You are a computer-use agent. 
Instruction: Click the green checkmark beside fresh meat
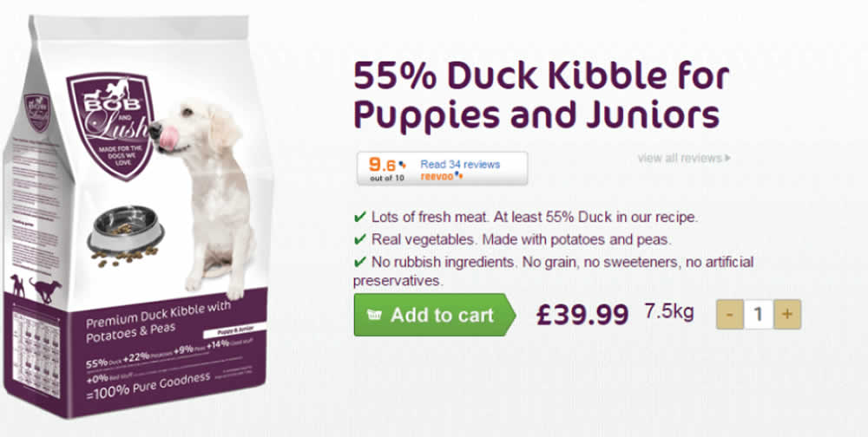click(360, 217)
